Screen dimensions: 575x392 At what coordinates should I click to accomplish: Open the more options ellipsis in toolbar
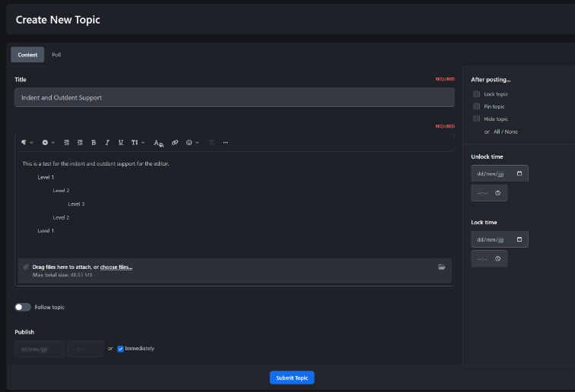225,142
